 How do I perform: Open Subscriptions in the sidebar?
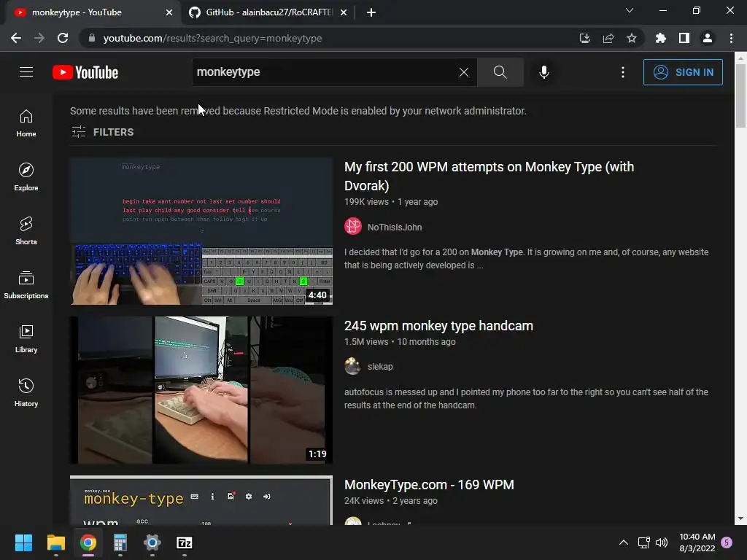26,285
